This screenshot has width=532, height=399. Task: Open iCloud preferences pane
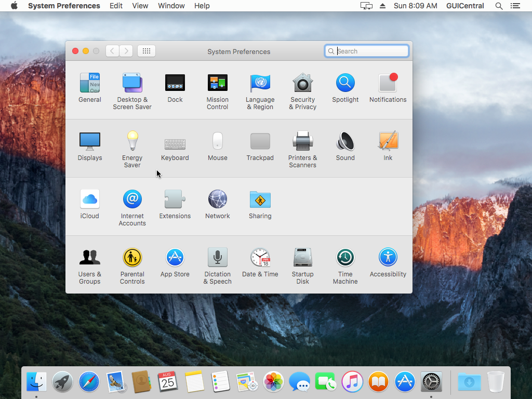pos(89,204)
